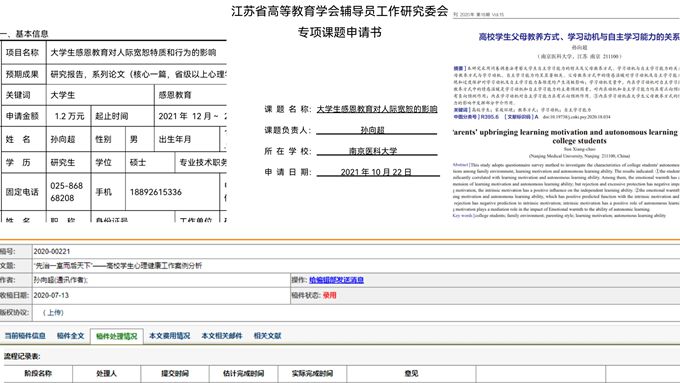Click the 阶段名称 column header
Image resolution: width=680 pixels, height=383 pixels.
point(38,373)
